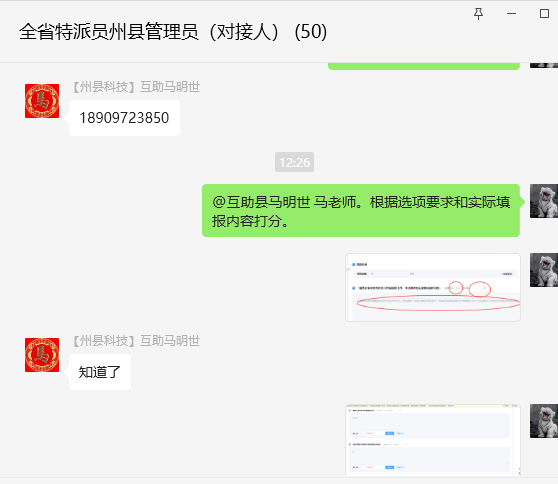The image size is (558, 484).
Task: Open 马明世's red avatar beside 知道了
Action: 42,355
